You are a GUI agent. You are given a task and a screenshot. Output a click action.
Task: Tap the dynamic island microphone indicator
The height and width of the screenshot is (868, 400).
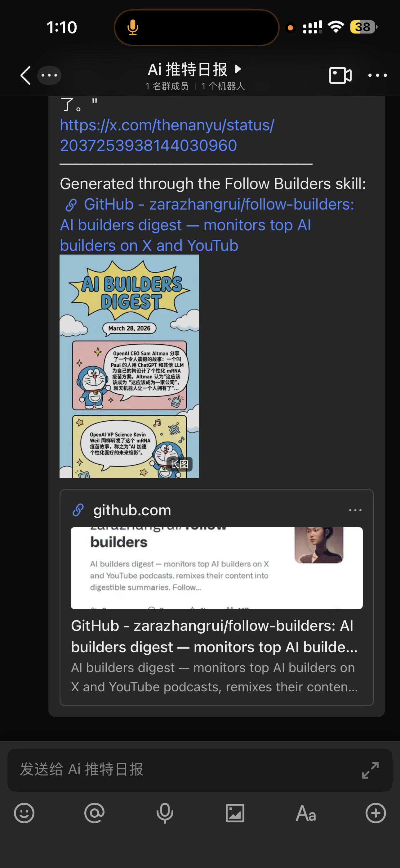[x=133, y=27]
